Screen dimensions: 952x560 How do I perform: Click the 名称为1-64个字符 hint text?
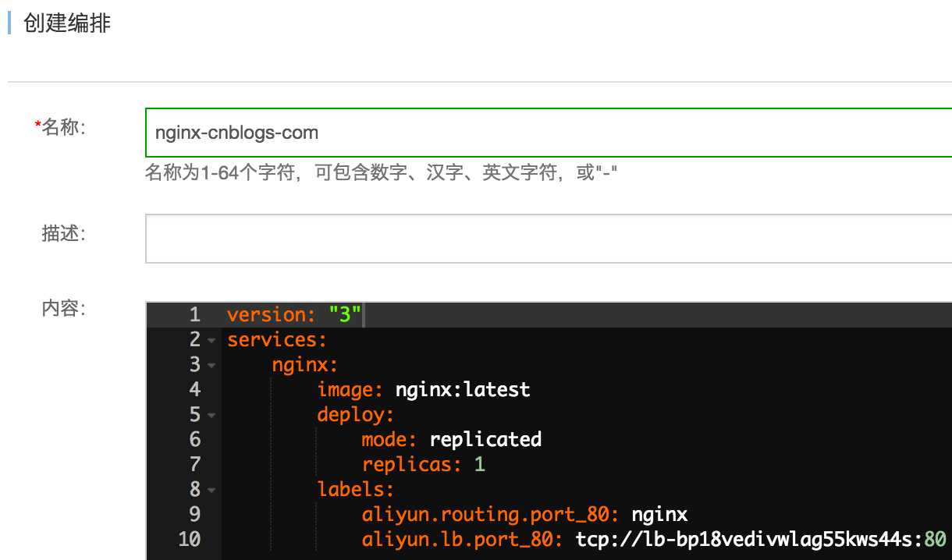382,172
